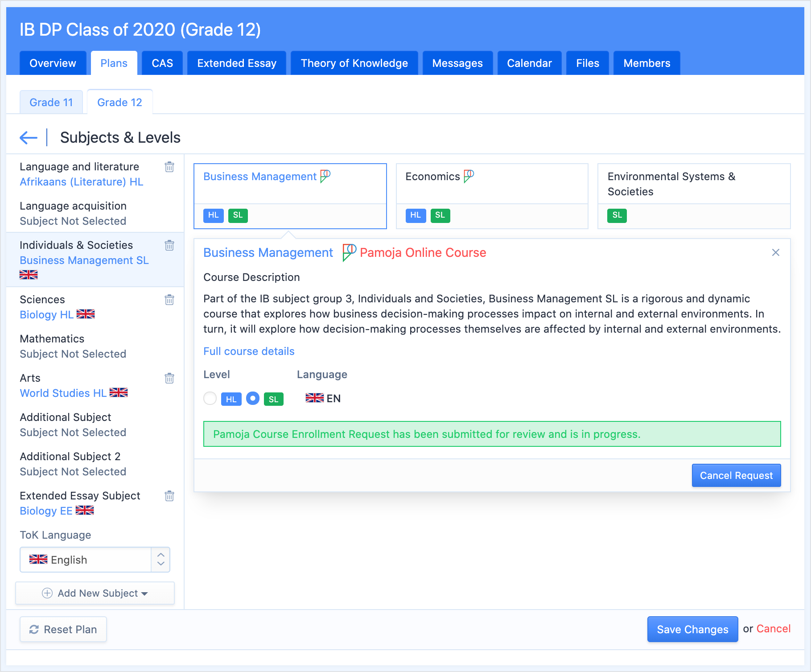Select the HL level radio button
Screen dimensions: 811x672
[x=210, y=398]
